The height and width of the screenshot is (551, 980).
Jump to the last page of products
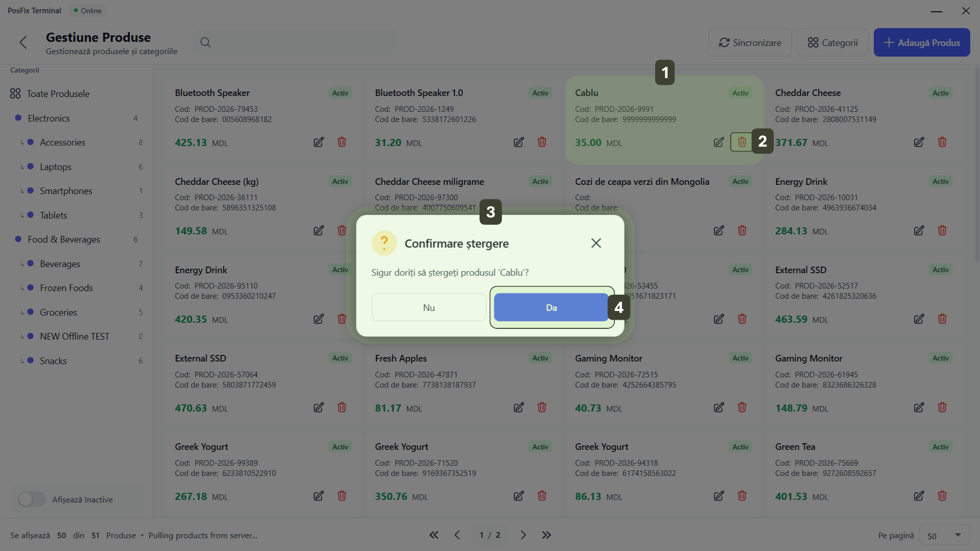coord(546,535)
